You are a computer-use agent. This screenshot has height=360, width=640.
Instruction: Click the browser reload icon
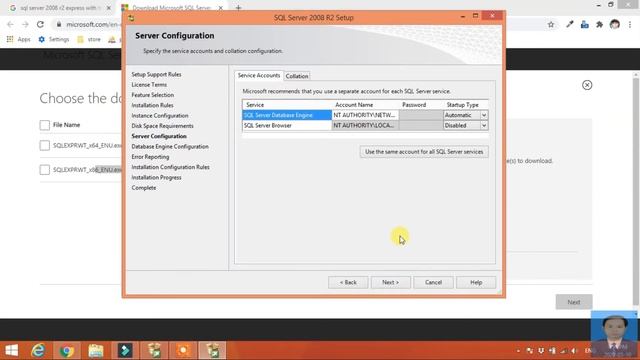click(x=40, y=24)
